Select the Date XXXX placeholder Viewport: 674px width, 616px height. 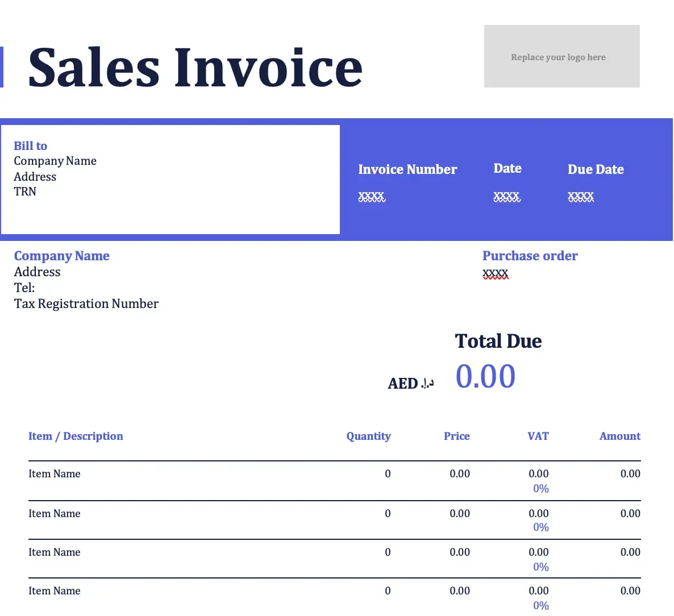506,197
